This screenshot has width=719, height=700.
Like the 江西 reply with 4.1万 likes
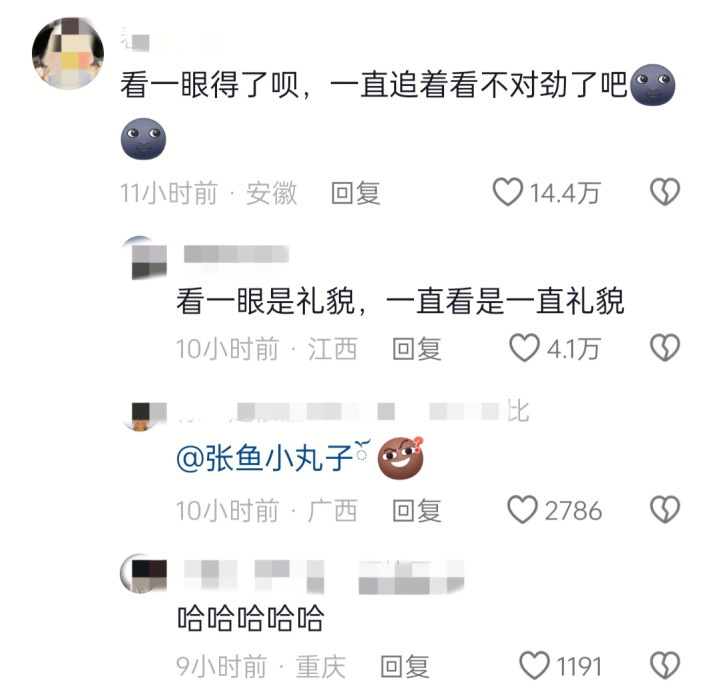pyautogui.click(x=524, y=348)
